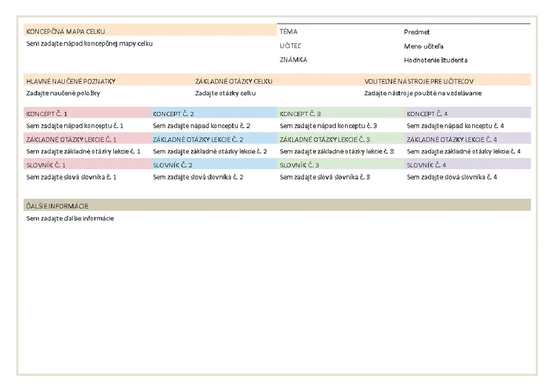Click the 'Sem zadajte ďalšie informácie' field
Viewport: 555px width, 392px height.
pyautogui.click(x=70, y=219)
